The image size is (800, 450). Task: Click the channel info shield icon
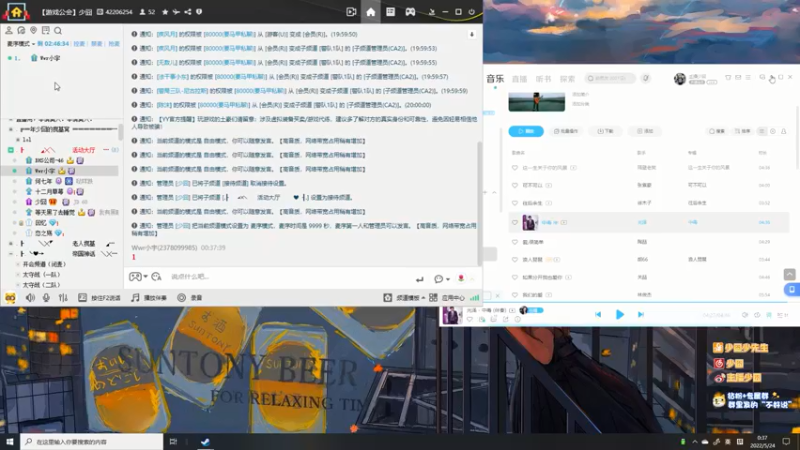pos(199,12)
